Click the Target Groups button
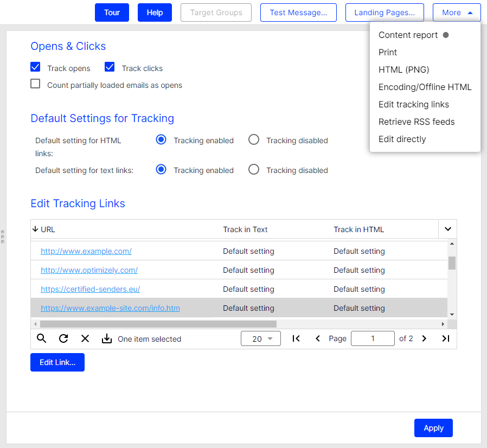 point(216,12)
